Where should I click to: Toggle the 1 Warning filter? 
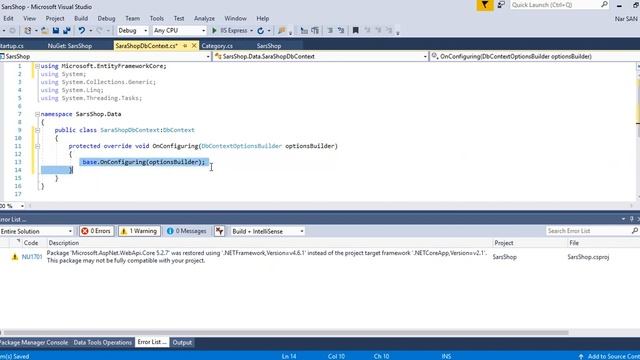click(x=139, y=231)
